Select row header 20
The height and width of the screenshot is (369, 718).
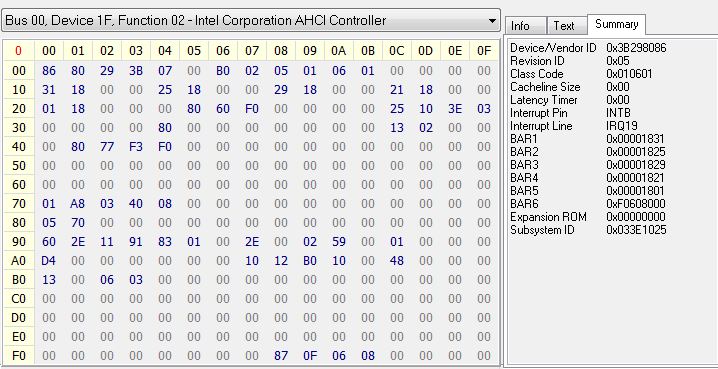(18, 109)
